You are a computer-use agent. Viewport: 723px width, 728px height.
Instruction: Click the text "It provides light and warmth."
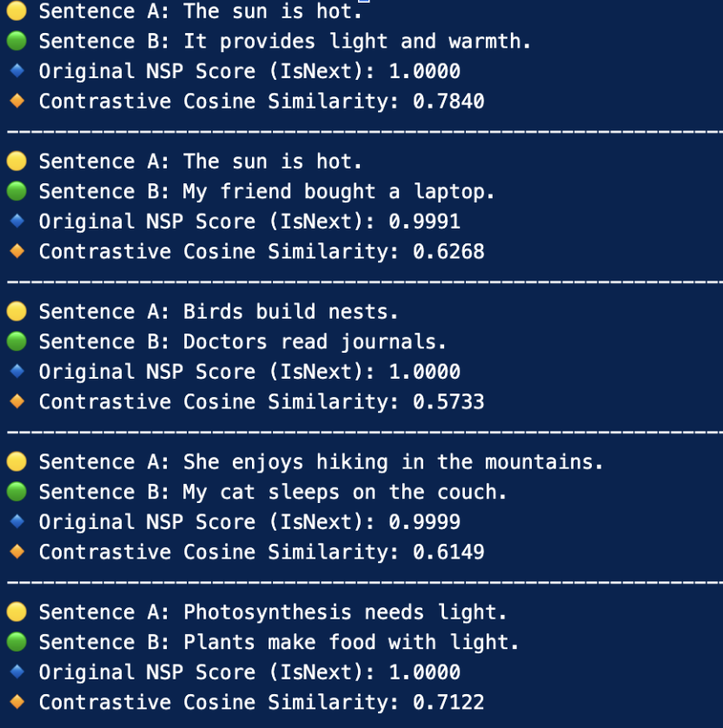point(357,41)
